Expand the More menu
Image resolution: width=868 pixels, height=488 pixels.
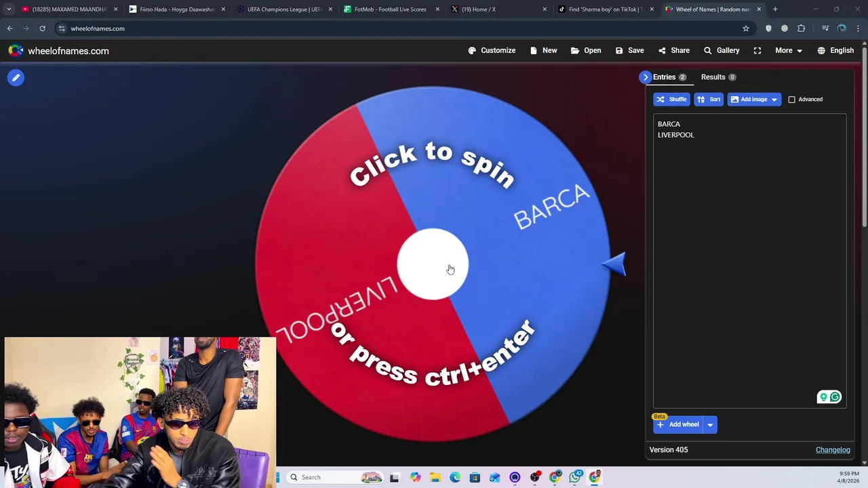tap(789, 50)
